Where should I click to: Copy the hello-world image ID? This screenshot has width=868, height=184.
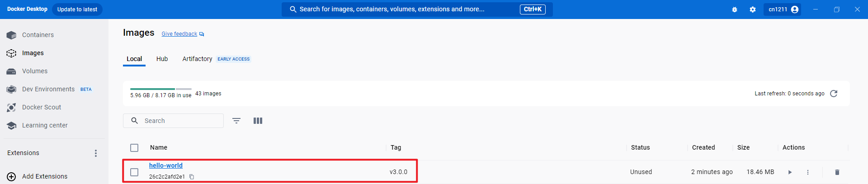coord(192,177)
